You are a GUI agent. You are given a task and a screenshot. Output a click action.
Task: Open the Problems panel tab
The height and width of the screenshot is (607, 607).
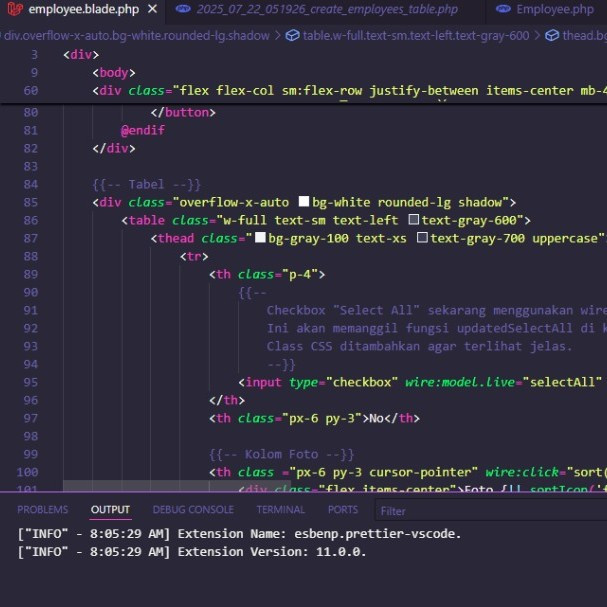pos(43,510)
